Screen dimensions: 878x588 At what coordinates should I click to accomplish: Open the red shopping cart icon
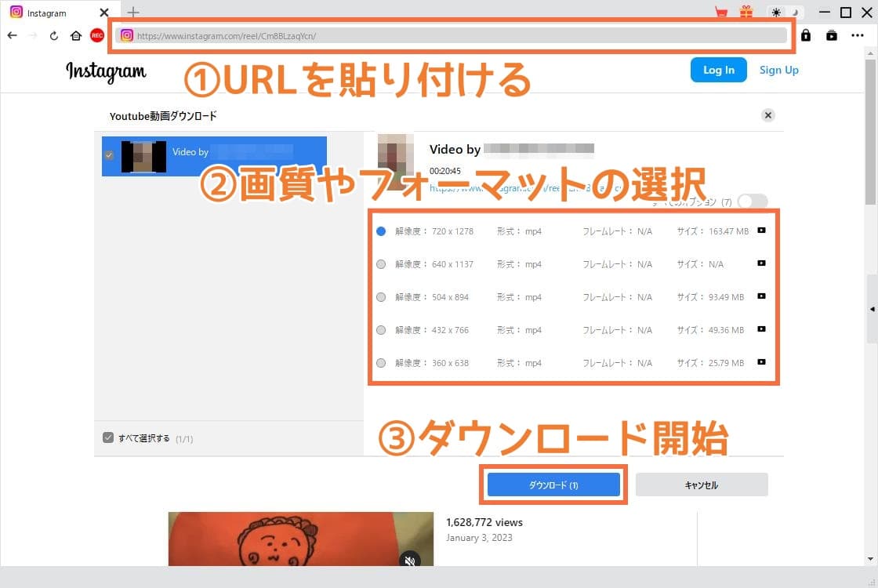pyautogui.click(x=721, y=13)
